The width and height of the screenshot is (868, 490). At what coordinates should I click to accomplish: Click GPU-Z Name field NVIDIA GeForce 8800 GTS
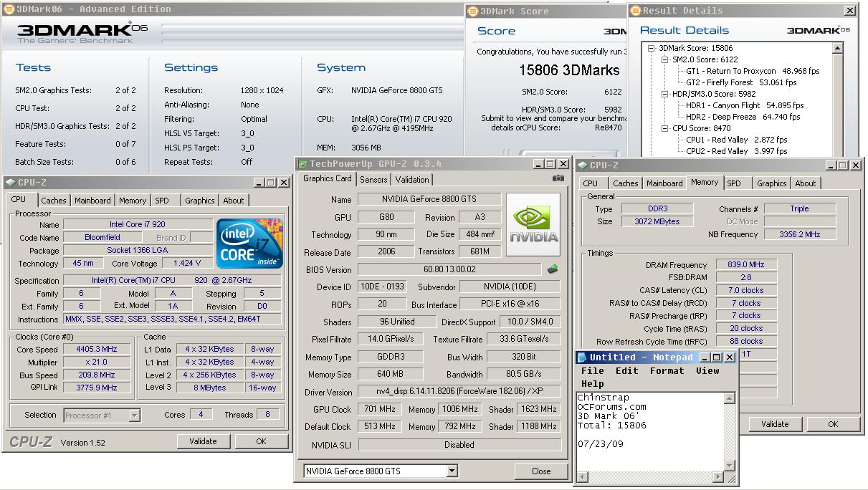point(429,199)
